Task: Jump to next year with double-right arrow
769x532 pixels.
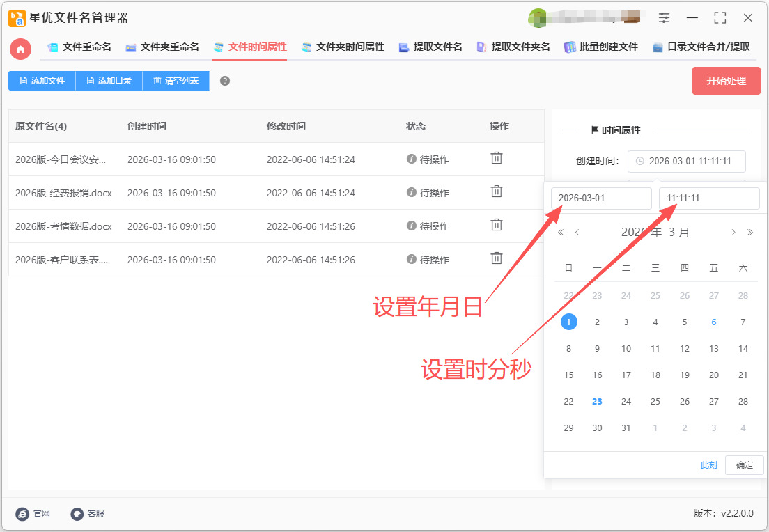Action: click(750, 233)
